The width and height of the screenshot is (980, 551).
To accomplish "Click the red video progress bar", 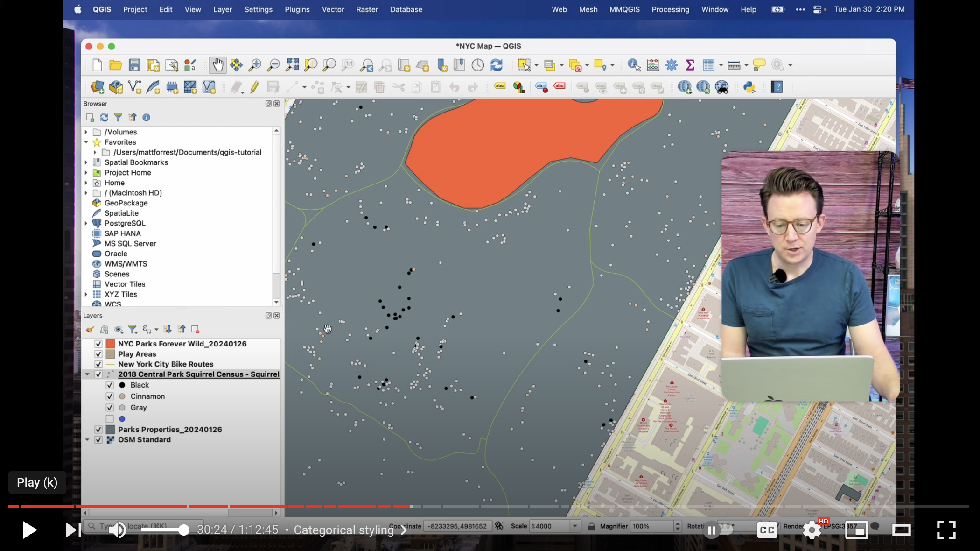I will (209, 506).
